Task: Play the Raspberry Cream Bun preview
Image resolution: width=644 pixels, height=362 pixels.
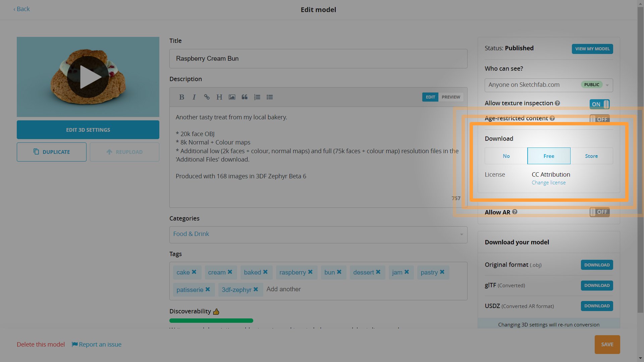Action: point(88,77)
